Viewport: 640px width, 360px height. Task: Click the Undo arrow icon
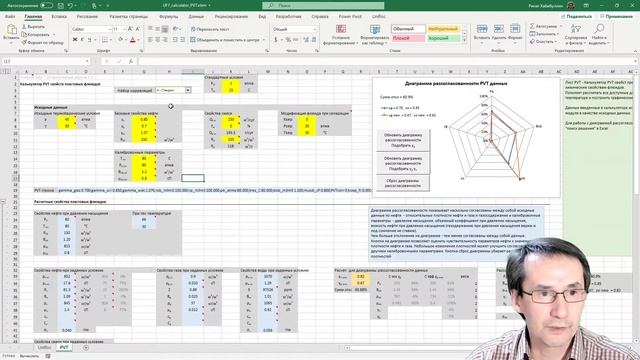click(70, 6)
